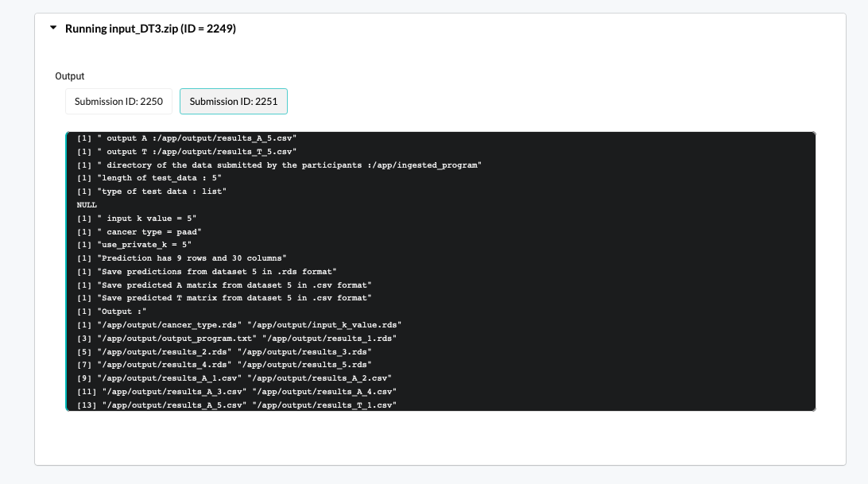The height and width of the screenshot is (484, 868).
Task: Click the disclosure triangle next to input_DT3.zip
Action: click(53, 28)
